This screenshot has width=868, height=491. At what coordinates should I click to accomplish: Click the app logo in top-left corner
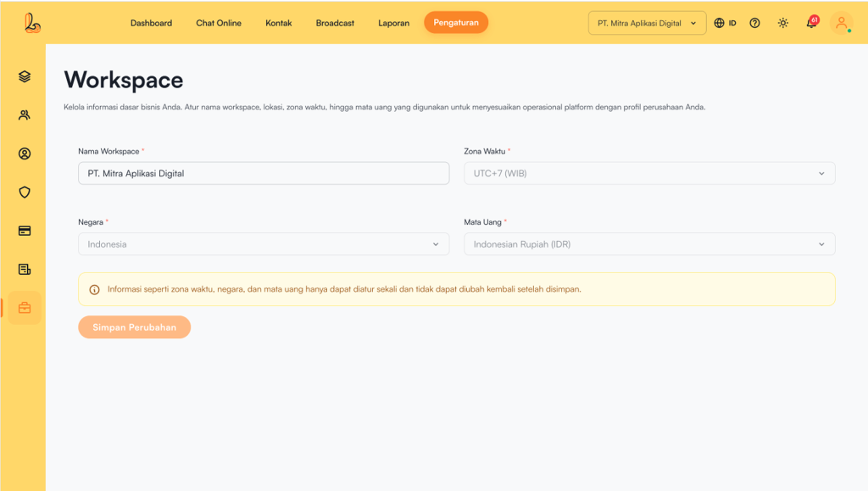33,23
